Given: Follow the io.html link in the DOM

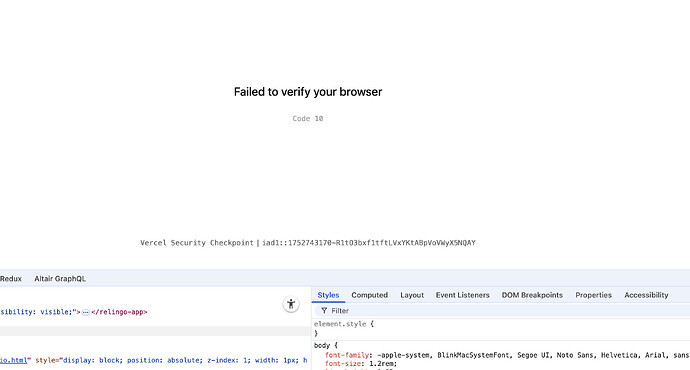Looking at the screenshot, I should [13, 360].
